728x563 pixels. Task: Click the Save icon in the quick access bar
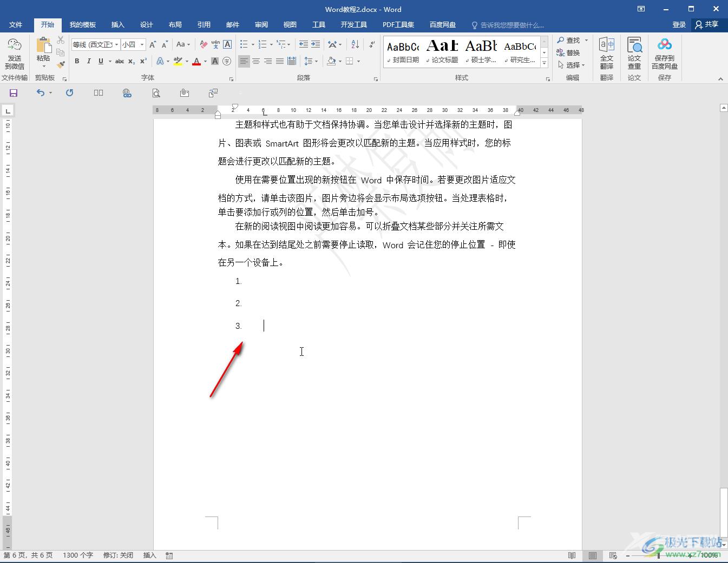point(14,93)
